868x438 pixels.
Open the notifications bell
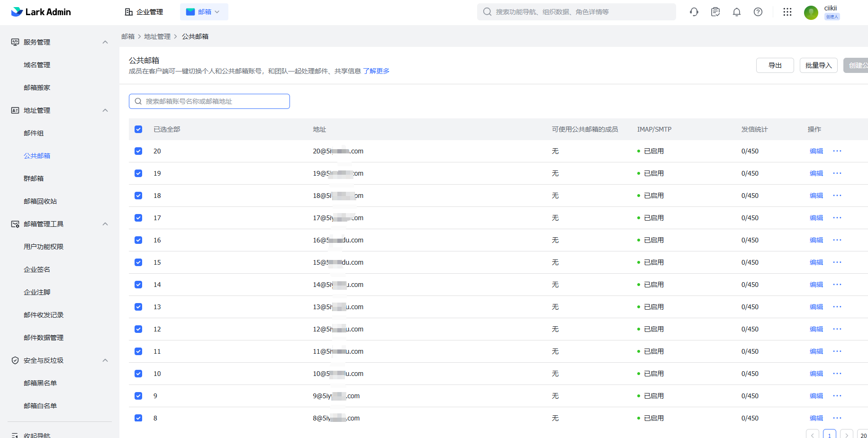click(737, 12)
